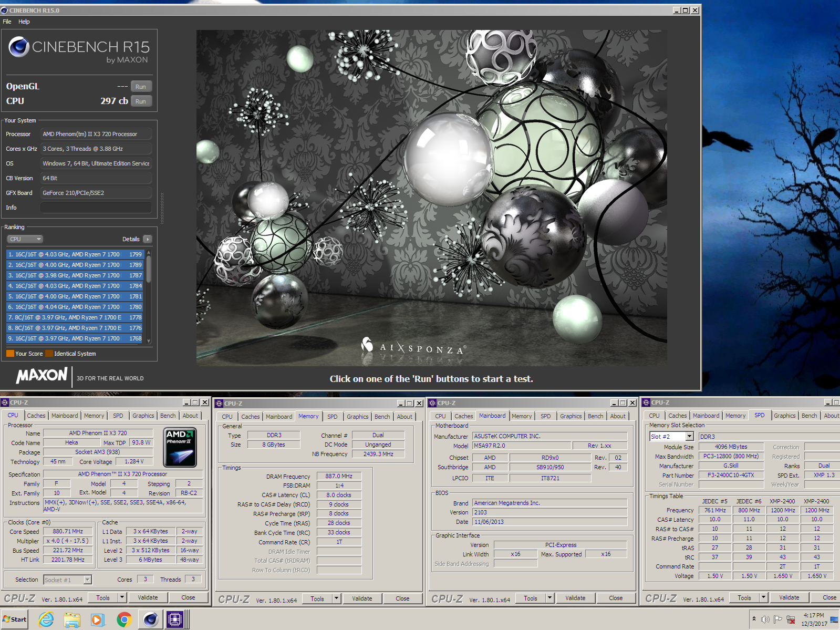
Task: Open the Help menu in Cinebench
Action: 24,22
